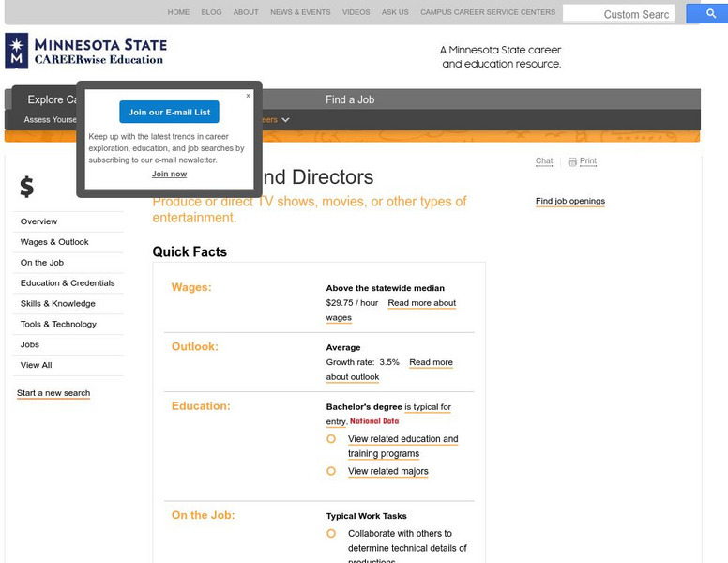Open the HOME menu item

[178, 12]
